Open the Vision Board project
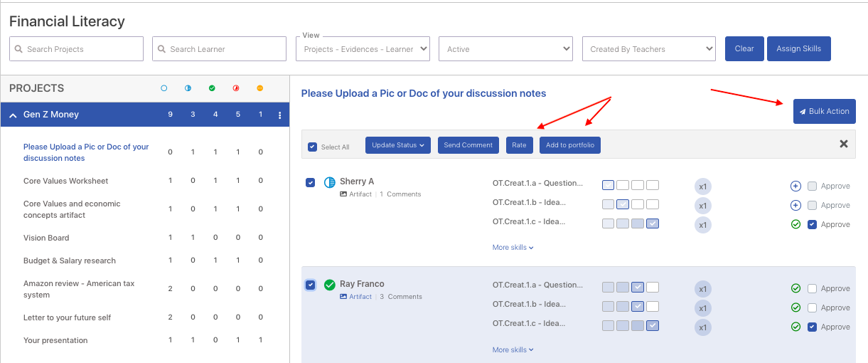 46,238
